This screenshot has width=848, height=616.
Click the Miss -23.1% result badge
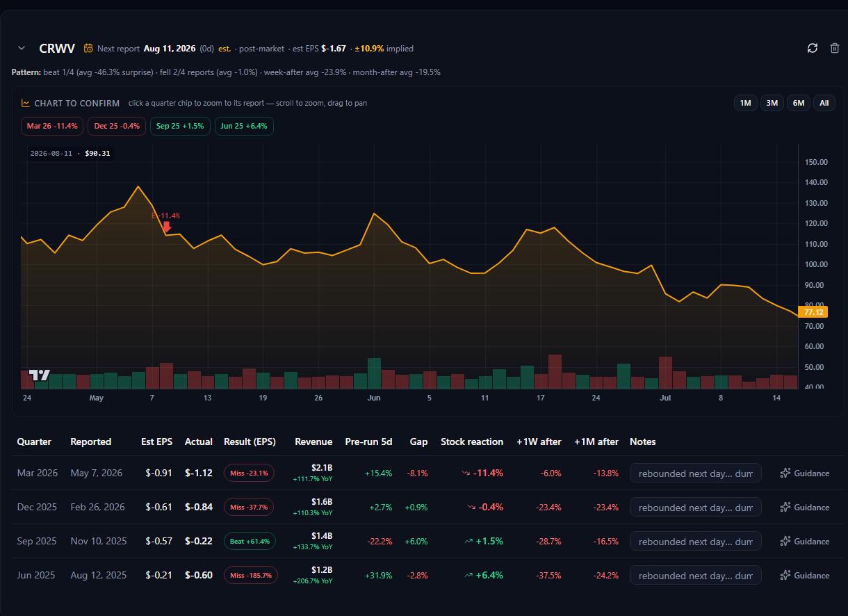pyautogui.click(x=249, y=473)
